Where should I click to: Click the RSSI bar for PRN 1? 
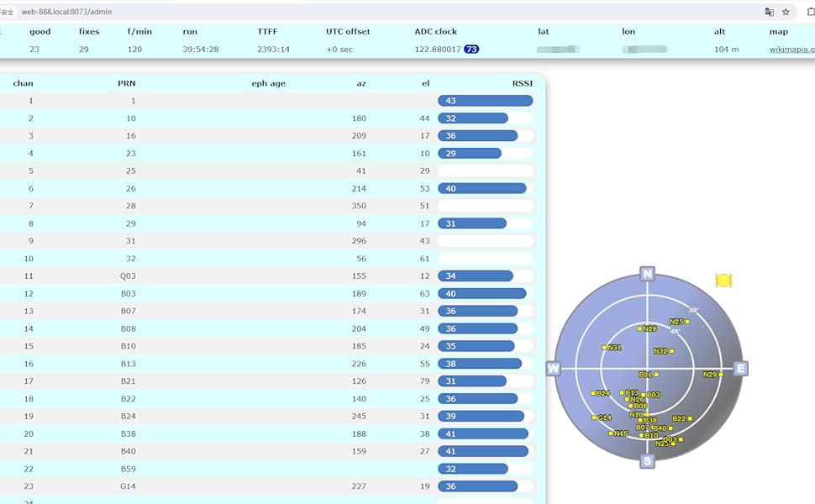tap(485, 101)
